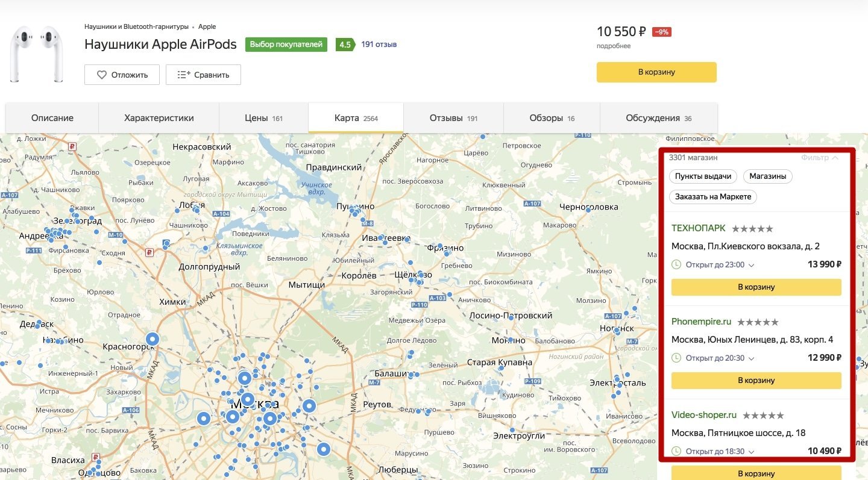
Task: Open the star rating next to Video-shoper.ru
Action: [x=763, y=416]
